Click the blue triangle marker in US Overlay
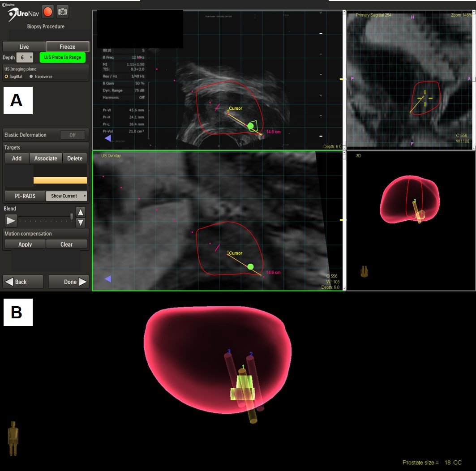The width and height of the screenshot is (476, 471). (107, 279)
